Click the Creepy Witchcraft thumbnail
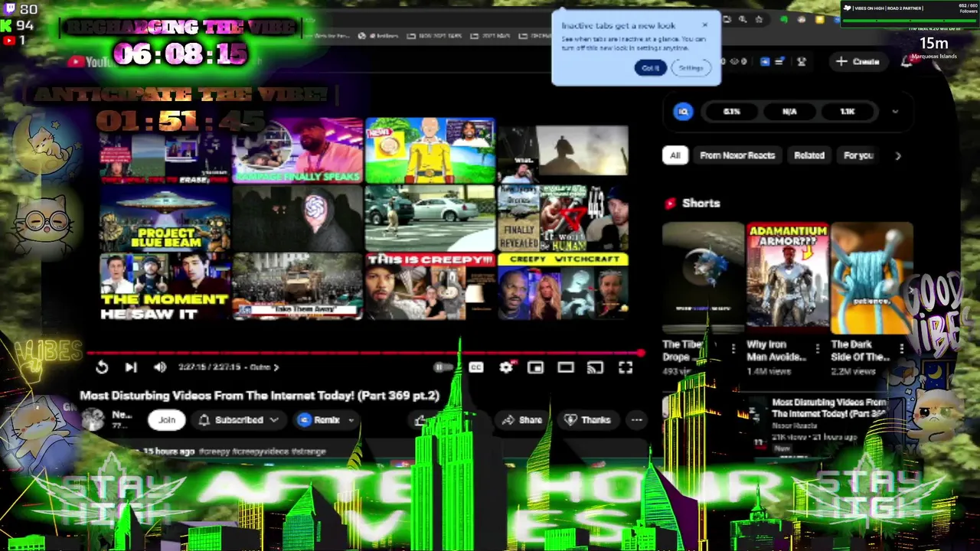The height and width of the screenshot is (551, 980). coord(563,286)
